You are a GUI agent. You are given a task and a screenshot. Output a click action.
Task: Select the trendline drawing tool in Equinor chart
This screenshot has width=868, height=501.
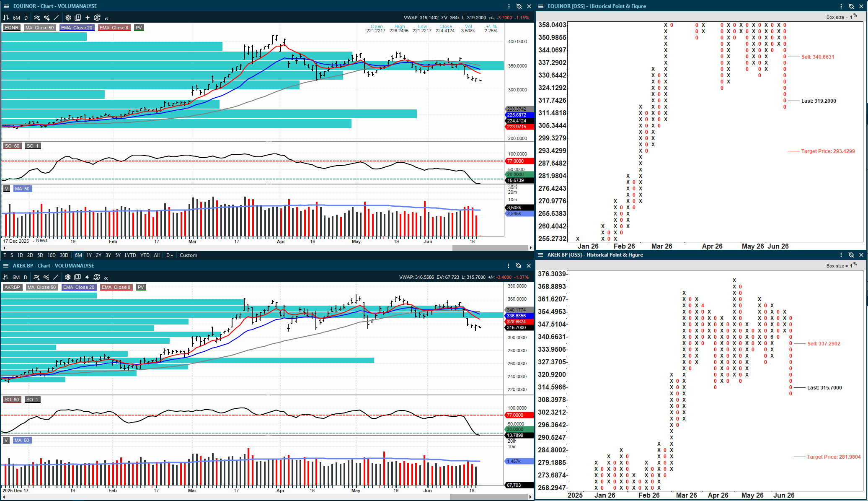[56, 18]
